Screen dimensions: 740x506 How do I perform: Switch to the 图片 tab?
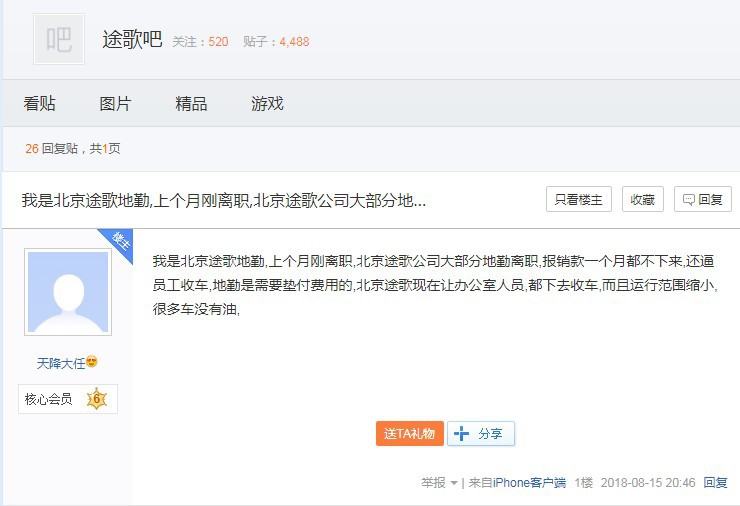point(115,104)
